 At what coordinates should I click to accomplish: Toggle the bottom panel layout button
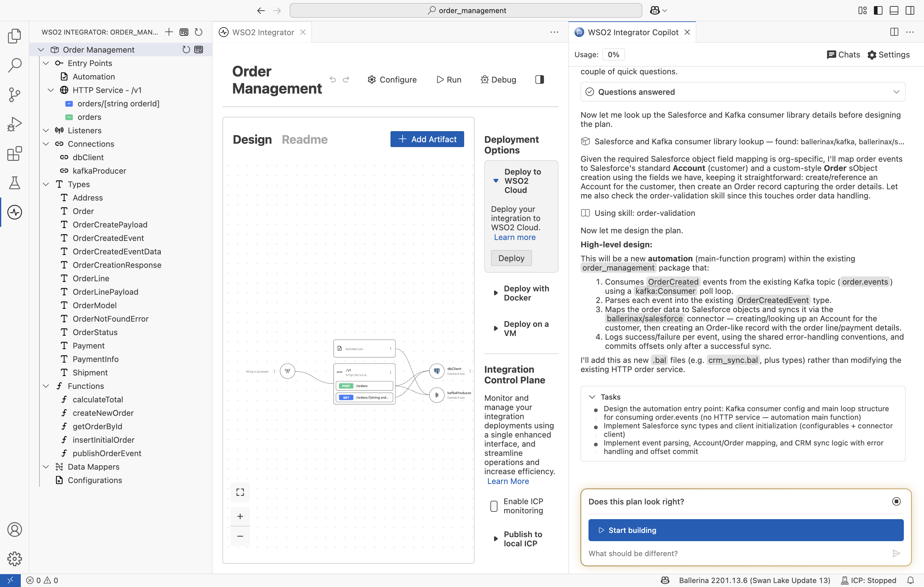coord(894,10)
